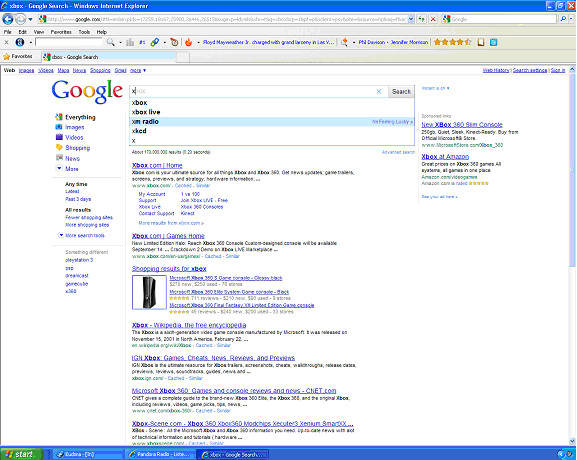
Task: Toggle the 'Instant is on' dropdown
Action: 435,88
